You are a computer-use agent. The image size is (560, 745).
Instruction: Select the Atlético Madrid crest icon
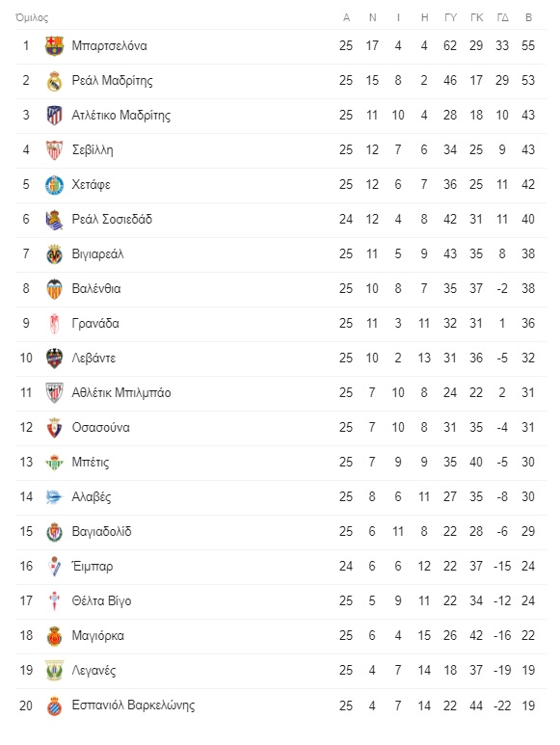pyautogui.click(x=54, y=116)
